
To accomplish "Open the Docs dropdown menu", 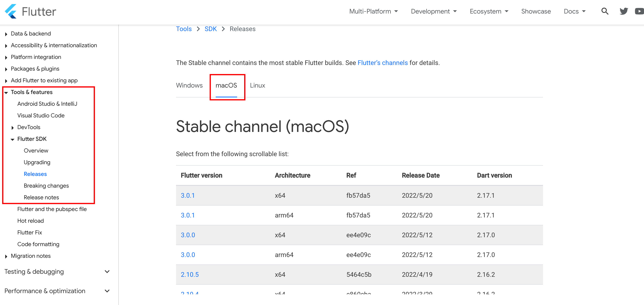I will click(x=574, y=11).
